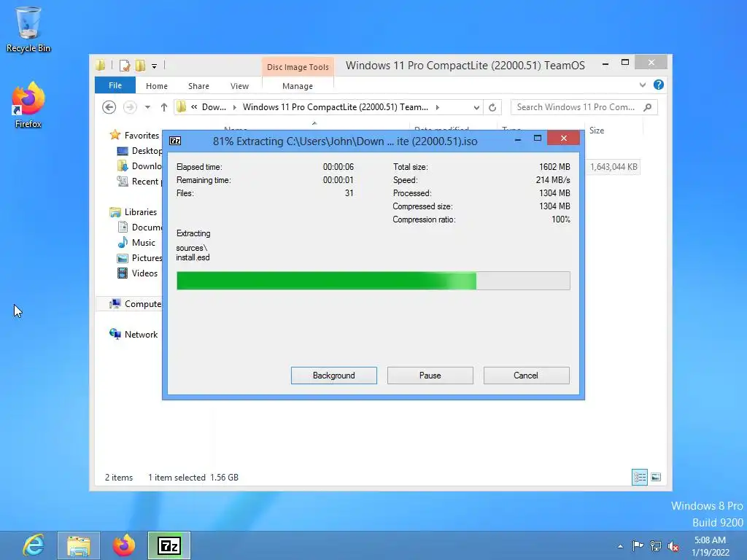The width and height of the screenshot is (747, 560).
Task: Select Disc Image Tools contextual tab
Action: [x=298, y=67]
